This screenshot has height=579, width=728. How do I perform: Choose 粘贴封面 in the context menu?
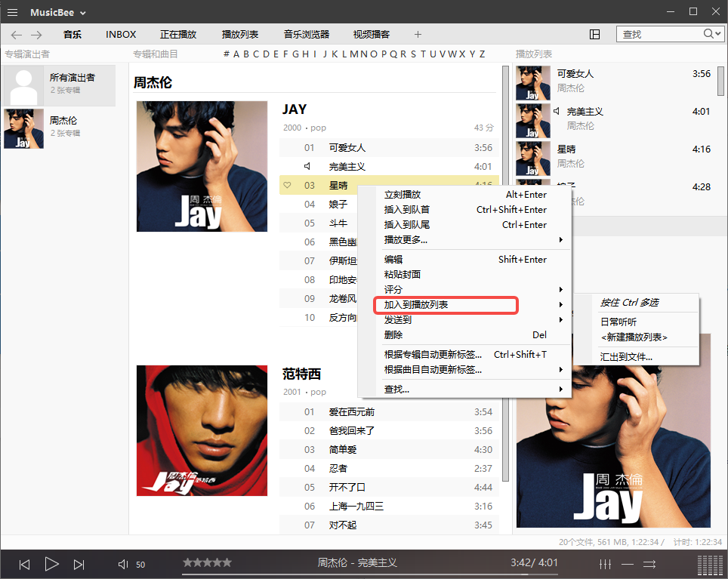tap(464, 274)
